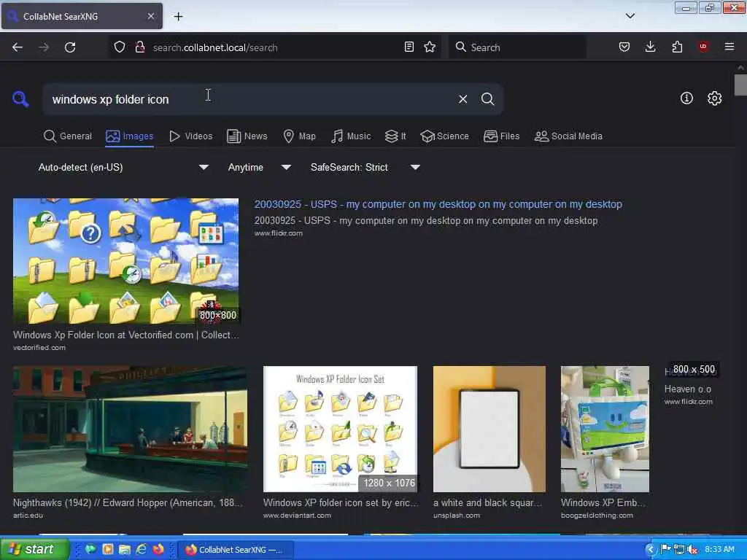Open the Firefox hamburger menu
This screenshot has height=560, width=747.
[x=729, y=47]
